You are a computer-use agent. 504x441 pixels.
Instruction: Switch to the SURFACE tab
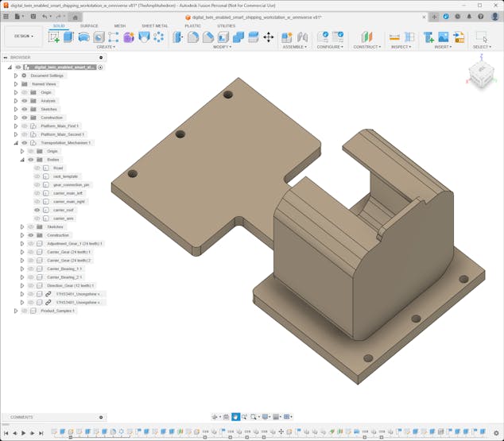(x=89, y=26)
